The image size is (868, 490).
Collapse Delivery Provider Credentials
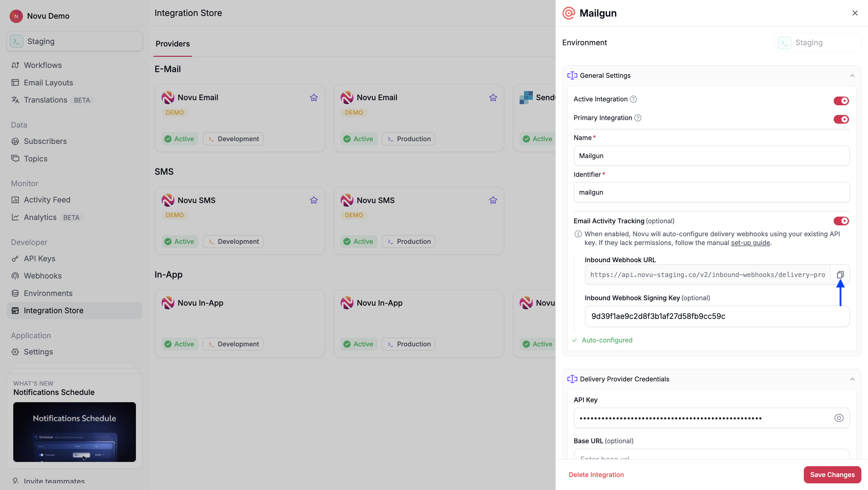(853, 379)
